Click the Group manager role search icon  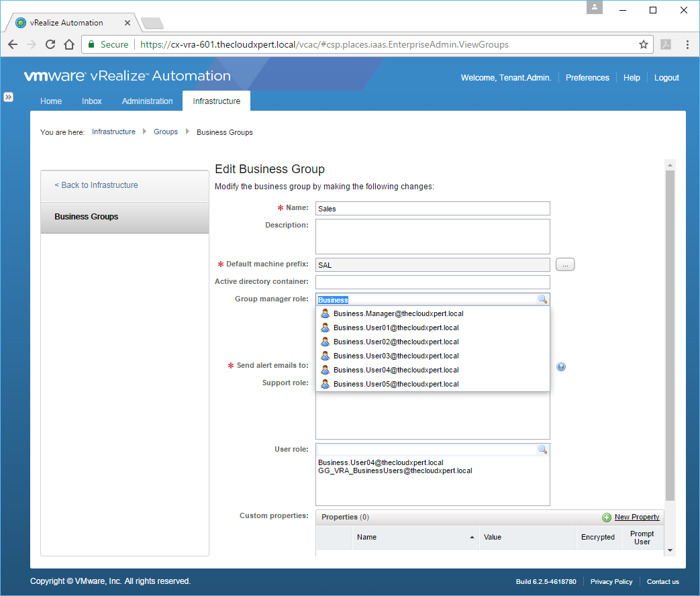[542, 299]
